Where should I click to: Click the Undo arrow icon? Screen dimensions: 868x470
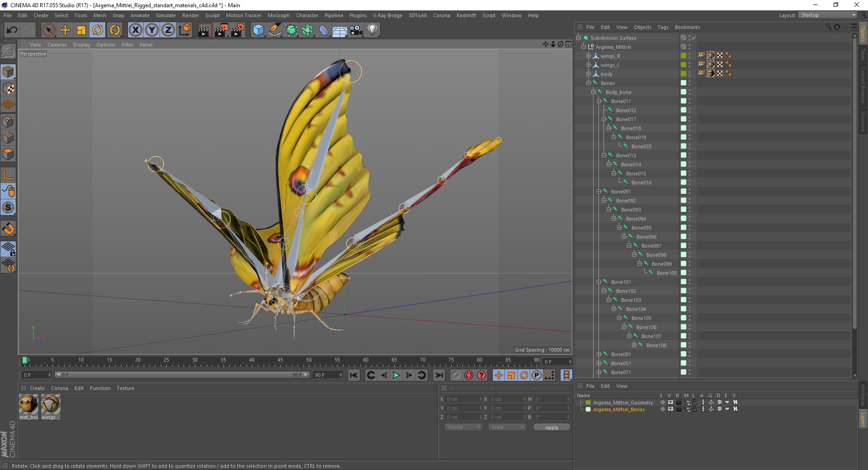pyautogui.click(x=12, y=30)
